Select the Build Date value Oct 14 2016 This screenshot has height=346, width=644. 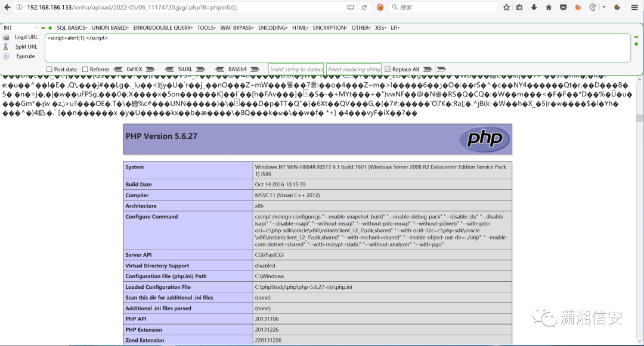point(280,185)
